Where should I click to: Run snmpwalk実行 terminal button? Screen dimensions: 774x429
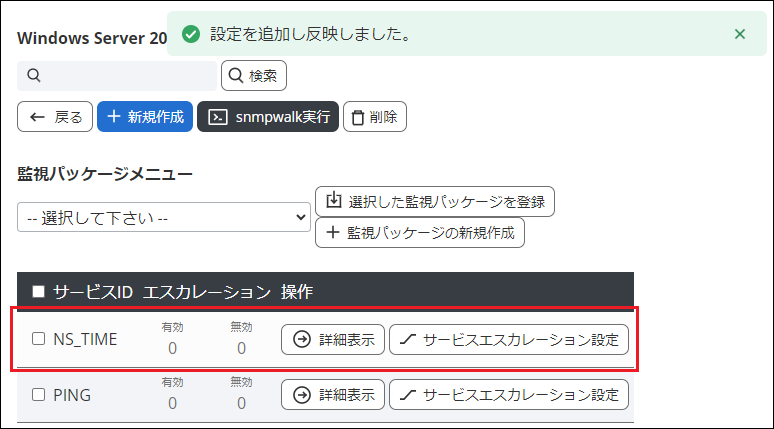[x=268, y=117]
